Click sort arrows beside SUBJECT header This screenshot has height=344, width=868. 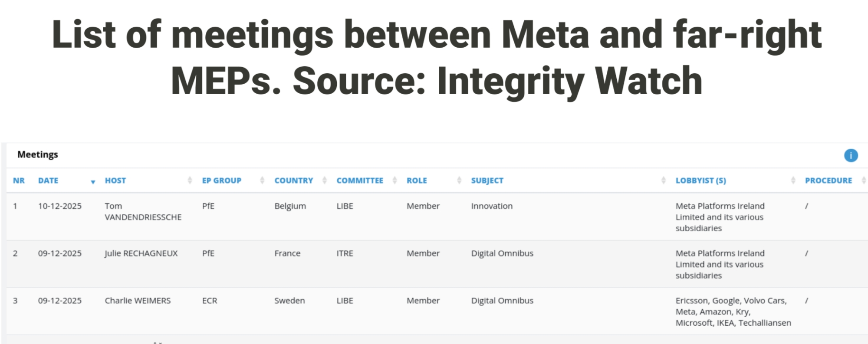[x=663, y=180]
